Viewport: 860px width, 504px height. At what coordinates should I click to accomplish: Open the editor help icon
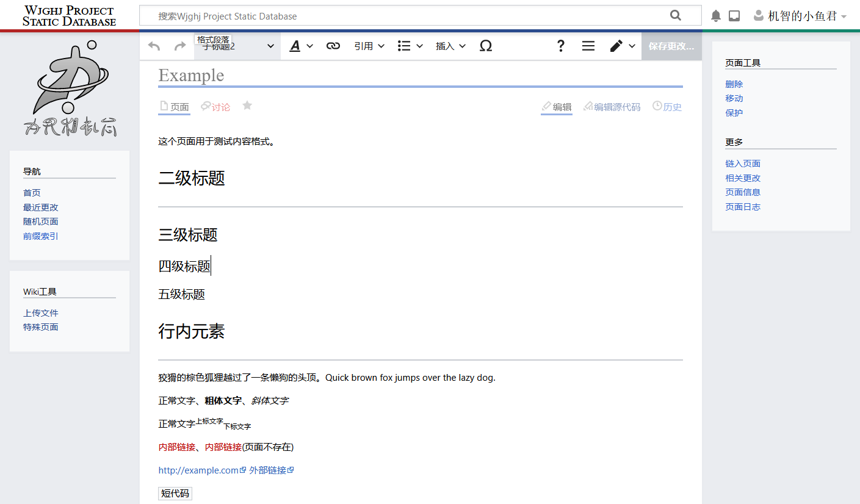(x=560, y=45)
